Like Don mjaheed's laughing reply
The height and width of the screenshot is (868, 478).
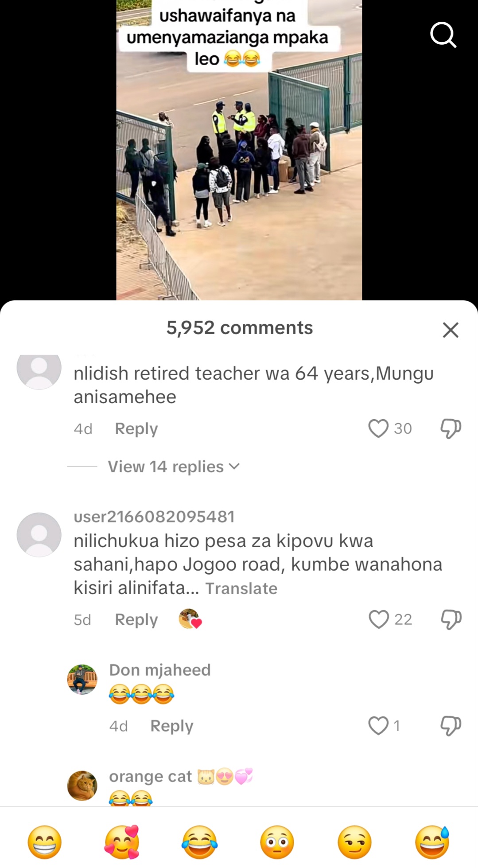click(378, 726)
